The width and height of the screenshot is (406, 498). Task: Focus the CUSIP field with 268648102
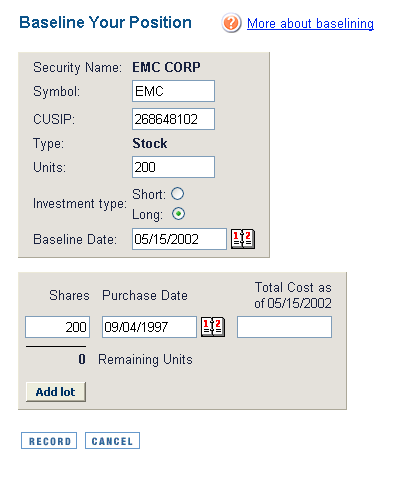(173, 119)
